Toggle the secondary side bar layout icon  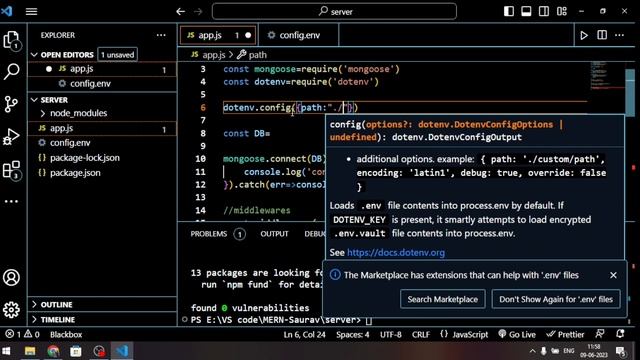pos(544,11)
